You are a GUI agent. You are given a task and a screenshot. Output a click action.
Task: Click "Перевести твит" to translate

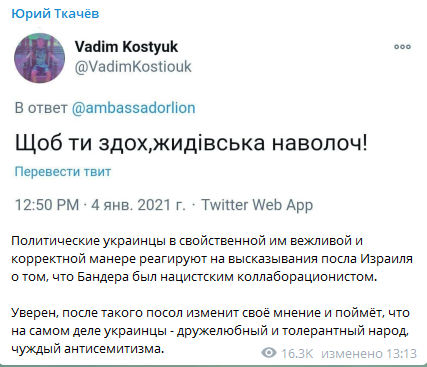pos(63,172)
